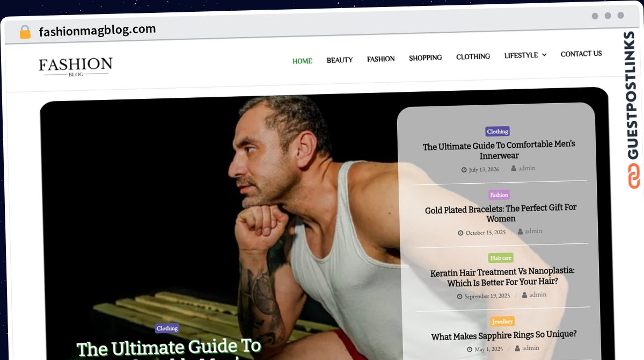
Task: Click the clock icon beside October 15, 2025
Action: (x=460, y=233)
